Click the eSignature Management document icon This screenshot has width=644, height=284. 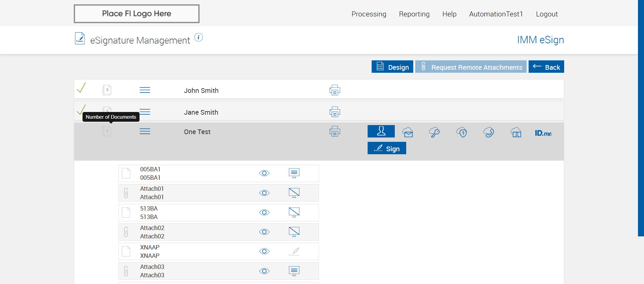tap(80, 39)
